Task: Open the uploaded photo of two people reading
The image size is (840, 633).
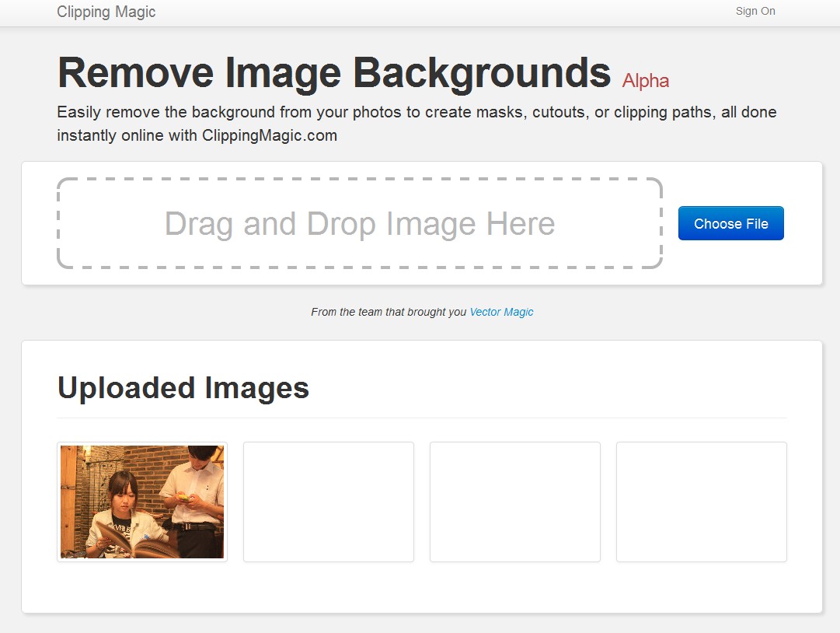Action: coord(141,502)
